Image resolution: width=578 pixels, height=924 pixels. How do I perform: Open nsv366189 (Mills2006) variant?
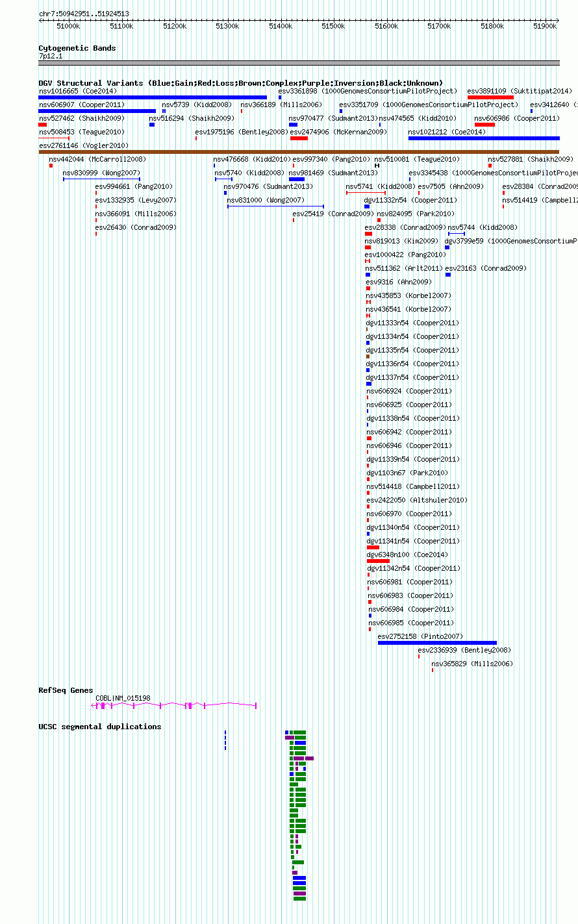(281, 105)
